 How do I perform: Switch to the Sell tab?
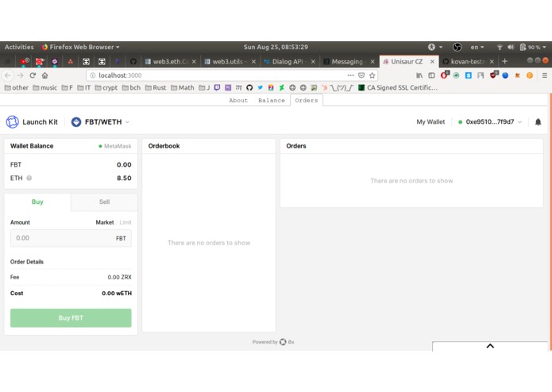point(104,202)
